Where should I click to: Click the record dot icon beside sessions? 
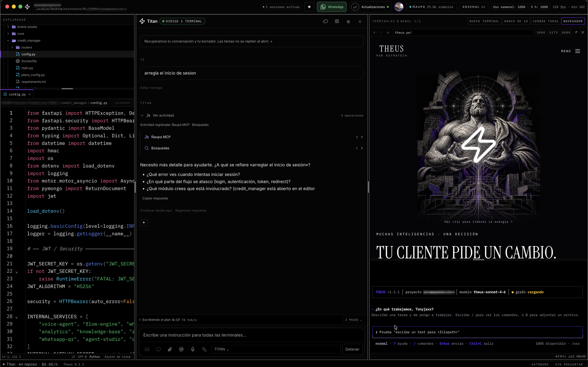point(309,7)
